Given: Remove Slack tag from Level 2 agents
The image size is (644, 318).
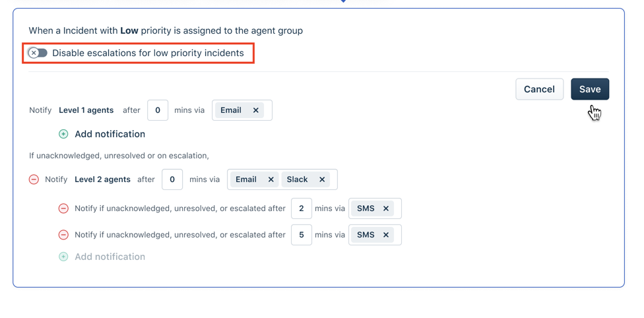Looking at the screenshot, I should (322, 179).
